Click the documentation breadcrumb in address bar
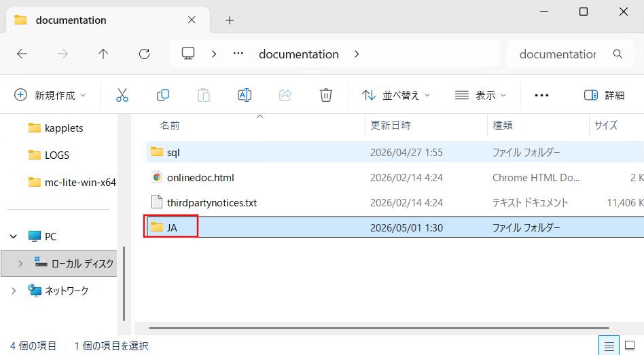 [x=299, y=54]
